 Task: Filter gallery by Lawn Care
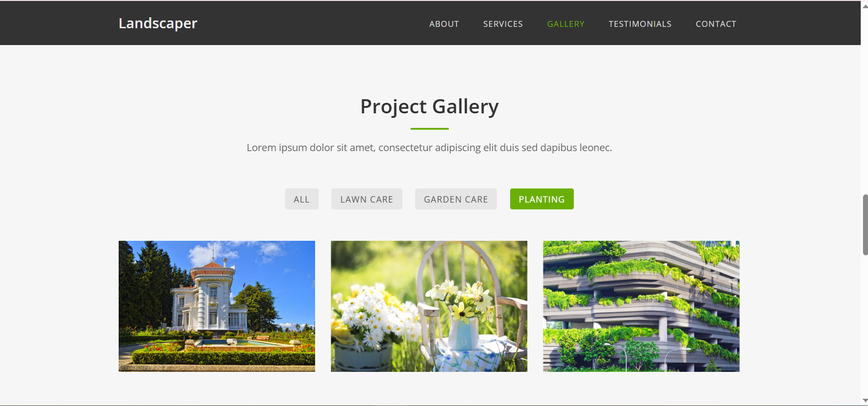pyautogui.click(x=366, y=199)
